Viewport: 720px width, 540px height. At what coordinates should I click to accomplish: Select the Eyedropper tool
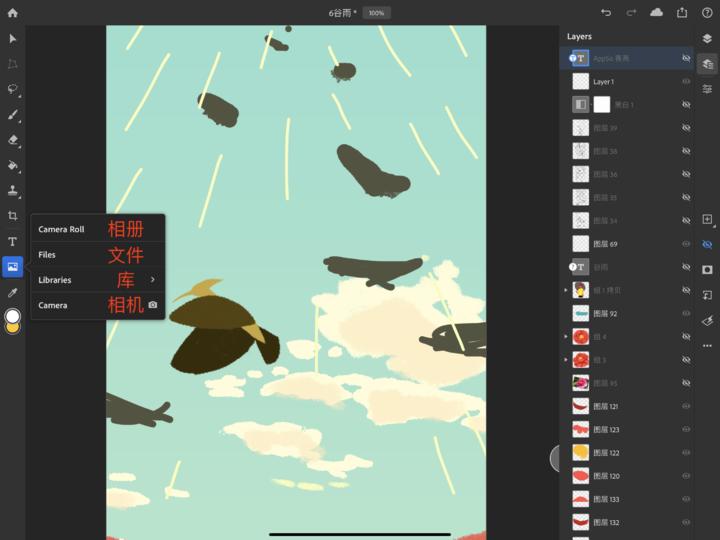(x=13, y=293)
